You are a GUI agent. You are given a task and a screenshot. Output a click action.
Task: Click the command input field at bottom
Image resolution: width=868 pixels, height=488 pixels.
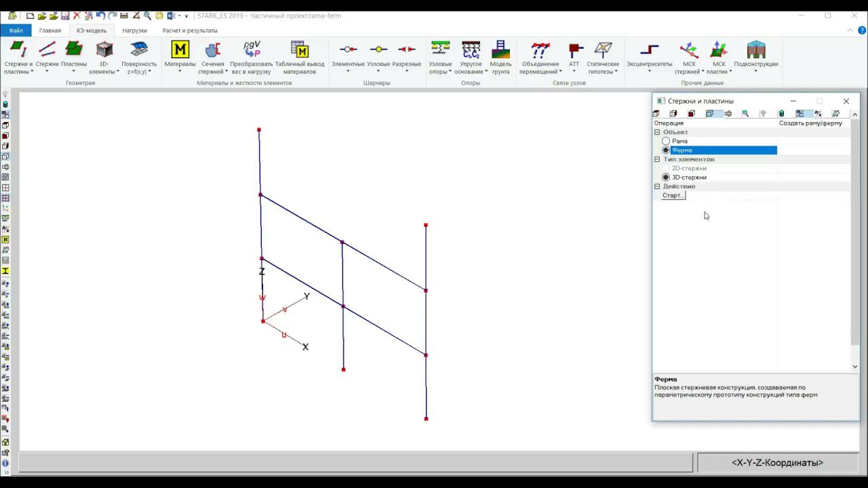click(x=355, y=463)
